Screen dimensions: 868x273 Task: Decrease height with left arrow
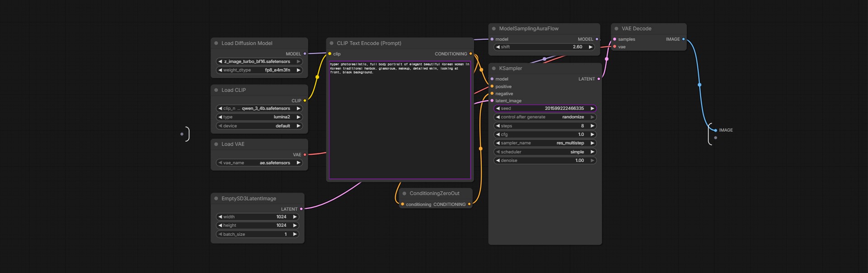(x=220, y=225)
